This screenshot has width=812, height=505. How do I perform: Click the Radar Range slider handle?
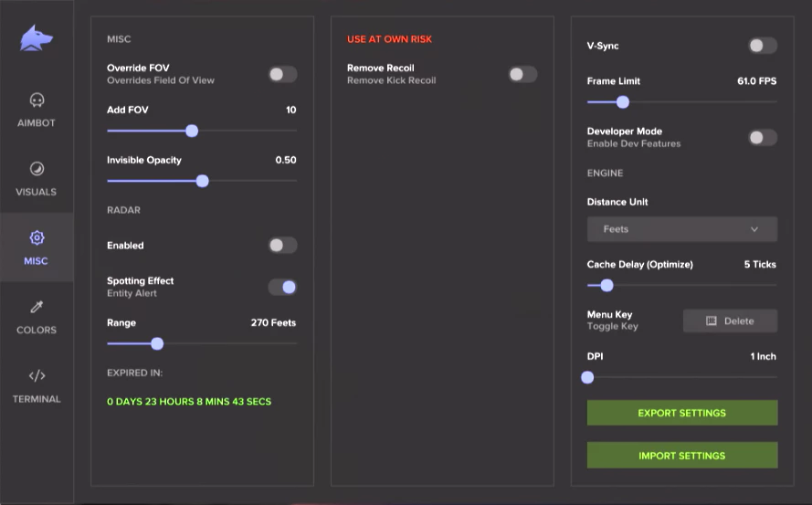click(x=157, y=343)
